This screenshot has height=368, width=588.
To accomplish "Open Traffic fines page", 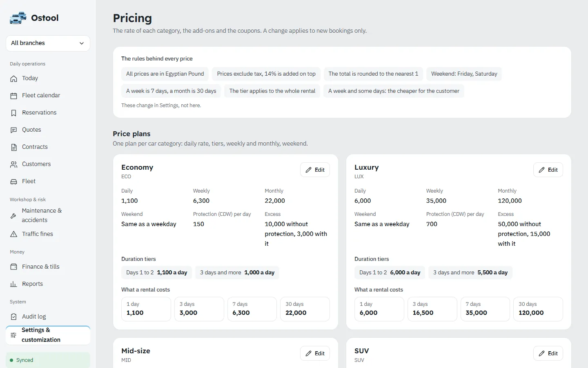I will pos(48,234).
